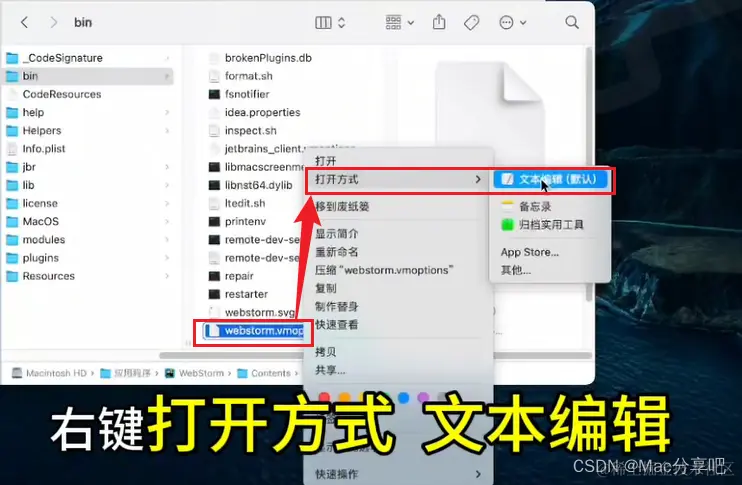Viewport: 742px width, 485px height.
Task: Choose 移到废纸篓 in the context menu
Action: (x=342, y=206)
